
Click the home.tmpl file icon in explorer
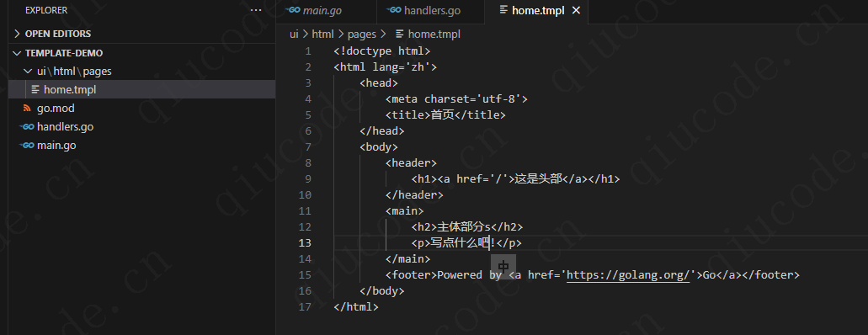[35, 90]
